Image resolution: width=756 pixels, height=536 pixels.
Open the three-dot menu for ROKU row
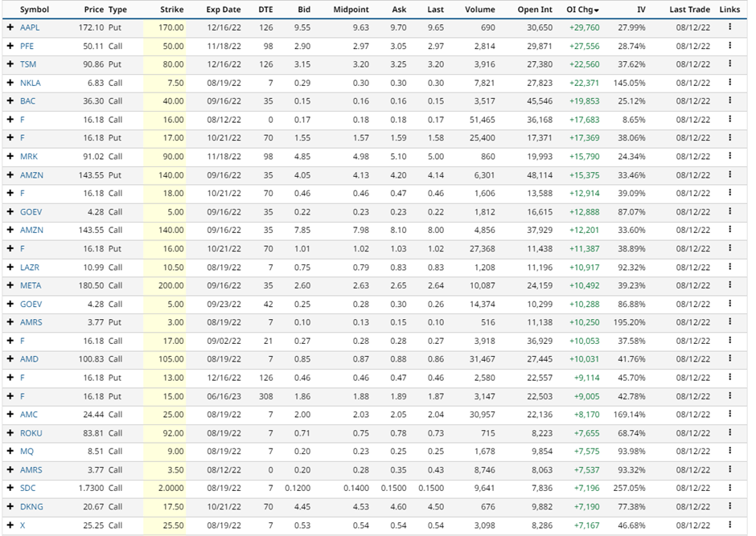coord(730,432)
